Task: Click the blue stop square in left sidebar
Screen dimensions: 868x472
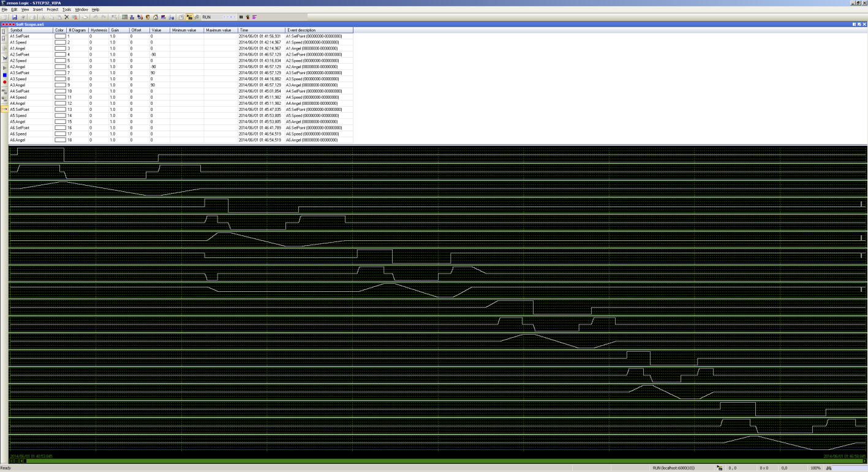Action: coord(5,75)
